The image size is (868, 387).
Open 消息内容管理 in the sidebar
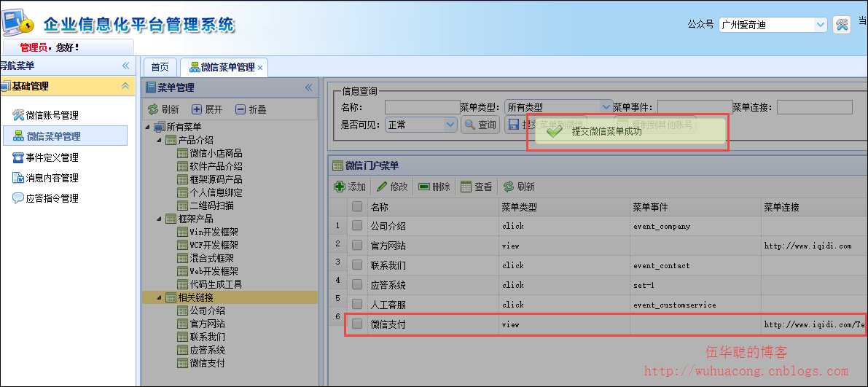click(x=45, y=178)
